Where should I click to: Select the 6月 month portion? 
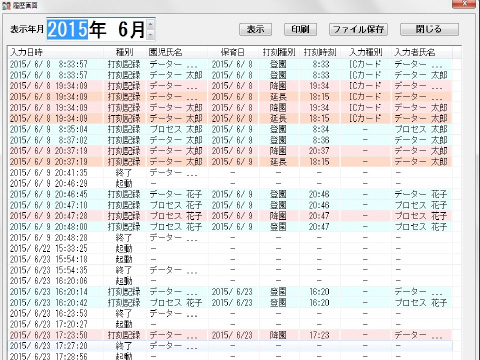coord(132,29)
